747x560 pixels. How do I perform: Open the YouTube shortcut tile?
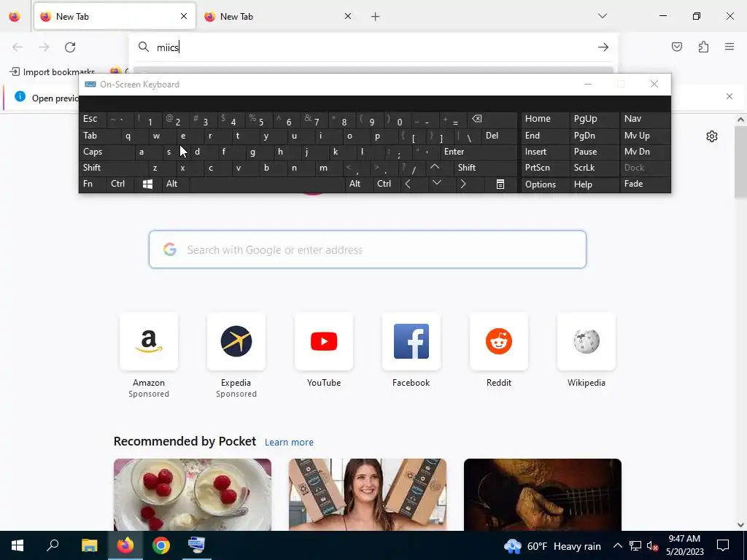(x=324, y=351)
